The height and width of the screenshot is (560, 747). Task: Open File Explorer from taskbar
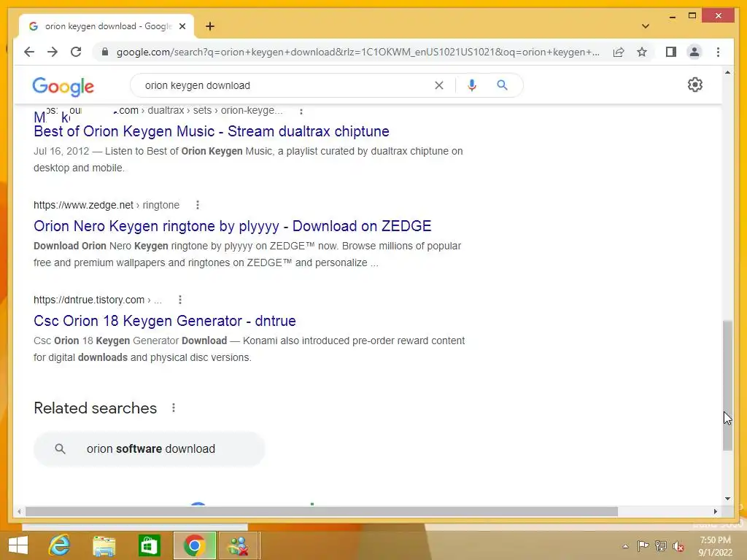coord(104,545)
